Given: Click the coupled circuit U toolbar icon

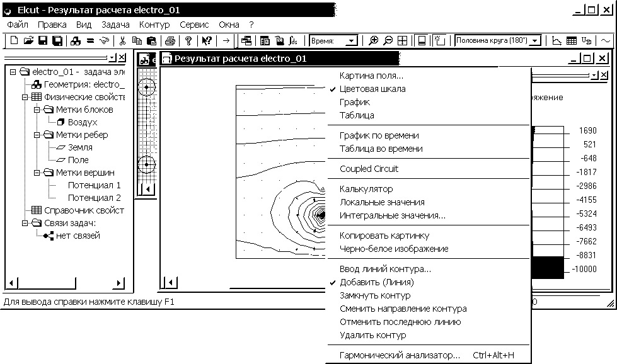Looking at the screenshot, I should [586, 40].
